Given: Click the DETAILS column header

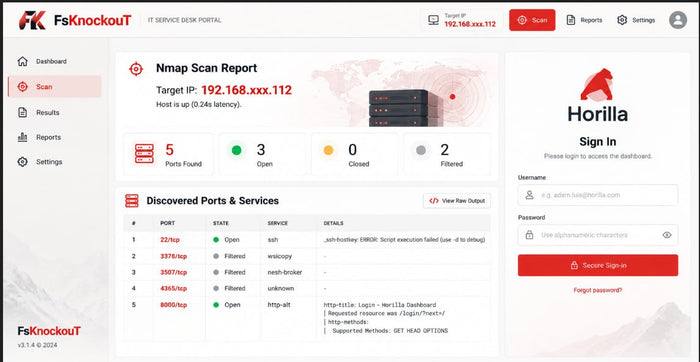Looking at the screenshot, I should pyautogui.click(x=333, y=223).
